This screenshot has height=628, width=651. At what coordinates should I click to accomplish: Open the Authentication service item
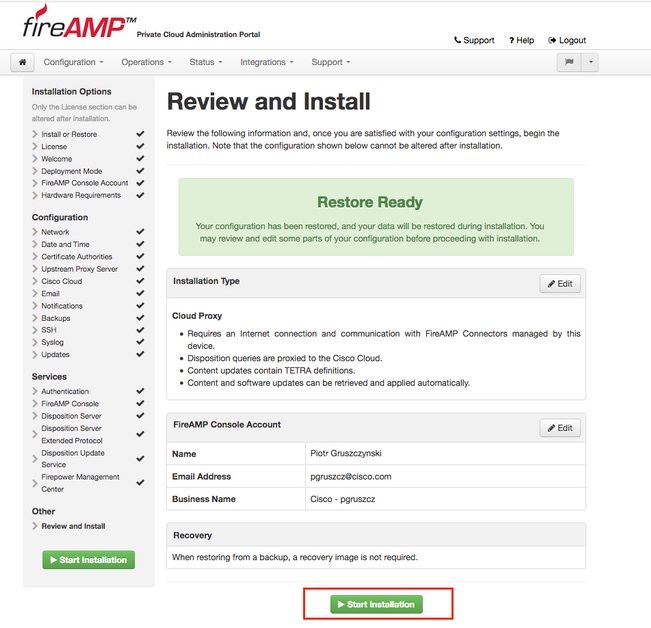pyautogui.click(x=65, y=391)
